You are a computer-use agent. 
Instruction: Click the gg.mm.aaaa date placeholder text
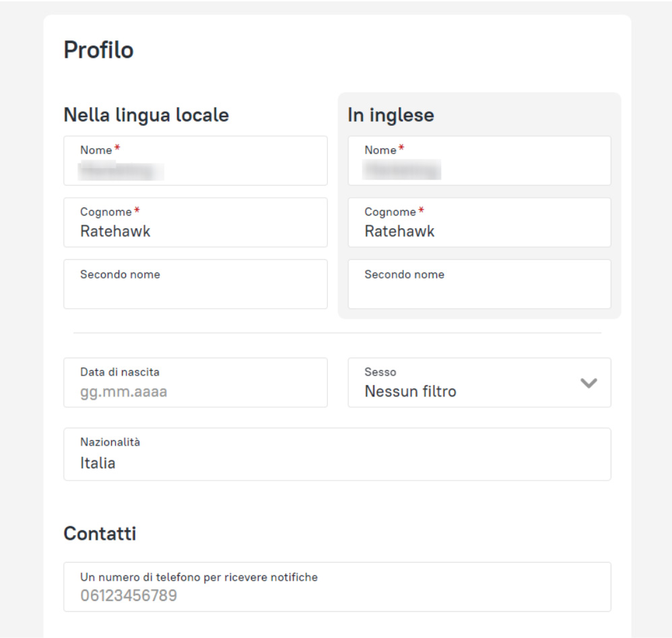123,391
